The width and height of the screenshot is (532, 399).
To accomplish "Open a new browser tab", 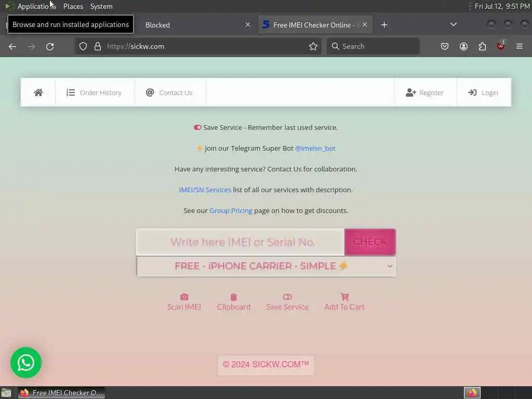I will (x=384, y=25).
